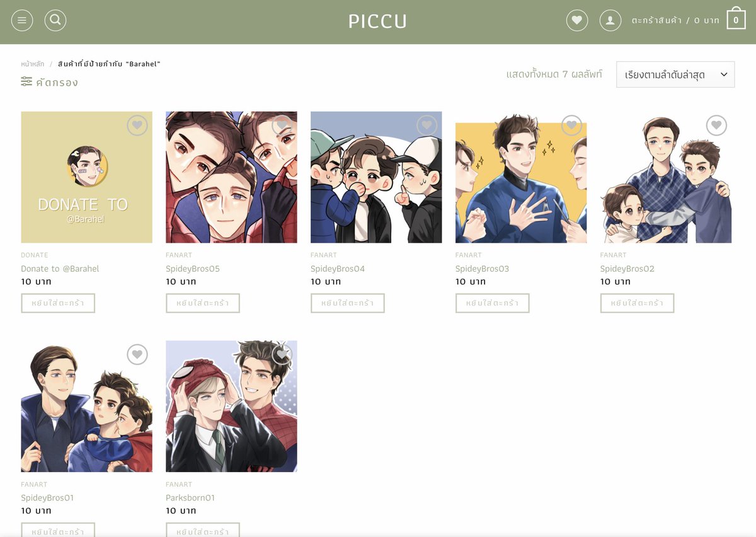Image resolution: width=756 pixels, height=537 pixels.
Task: Open the user account icon
Action: (610, 21)
